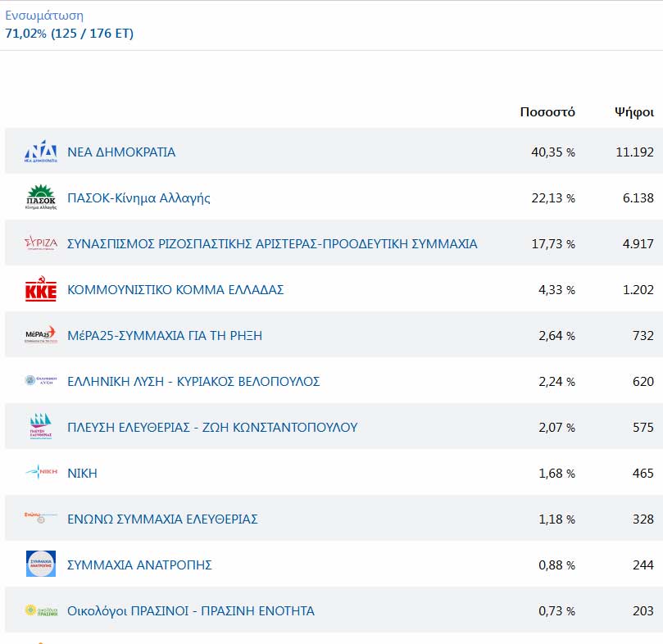Viewport: 663px width, 644px height.
Task: Select the 1,18 % percentage cell
Action: click(556, 519)
